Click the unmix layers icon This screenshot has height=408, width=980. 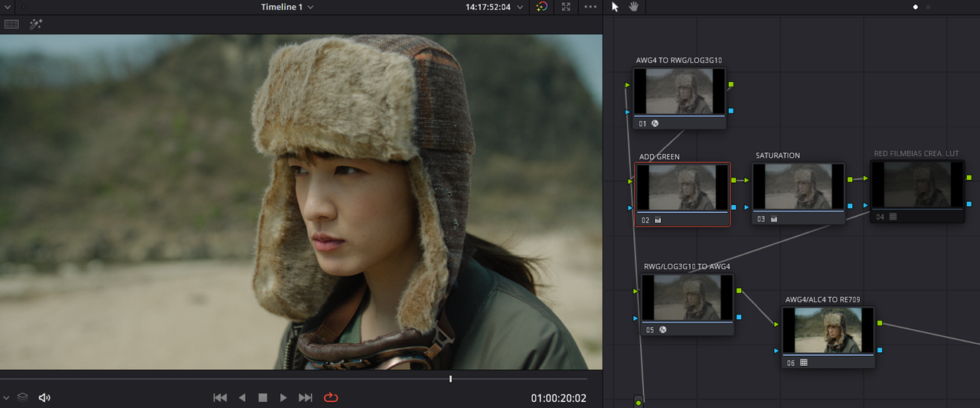23,398
